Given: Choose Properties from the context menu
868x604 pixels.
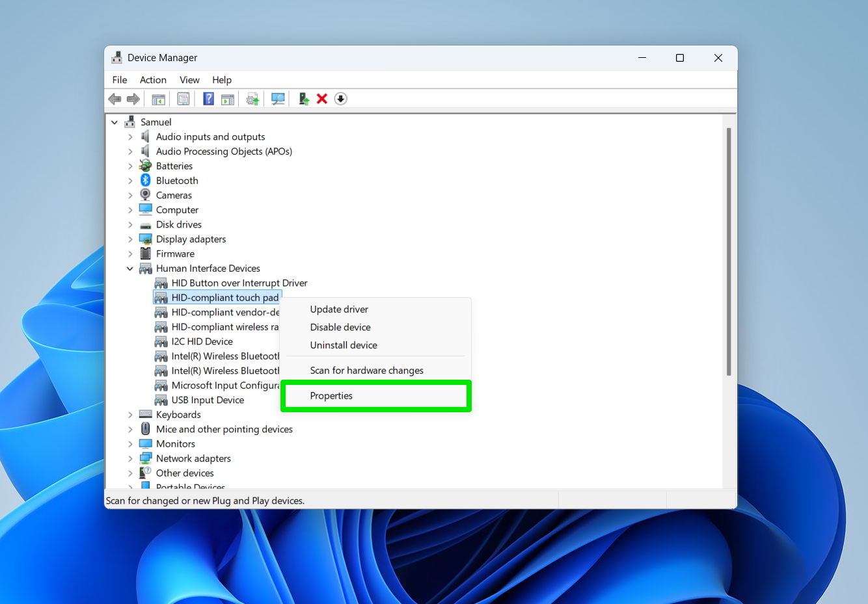Looking at the screenshot, I should pos(331,396).
